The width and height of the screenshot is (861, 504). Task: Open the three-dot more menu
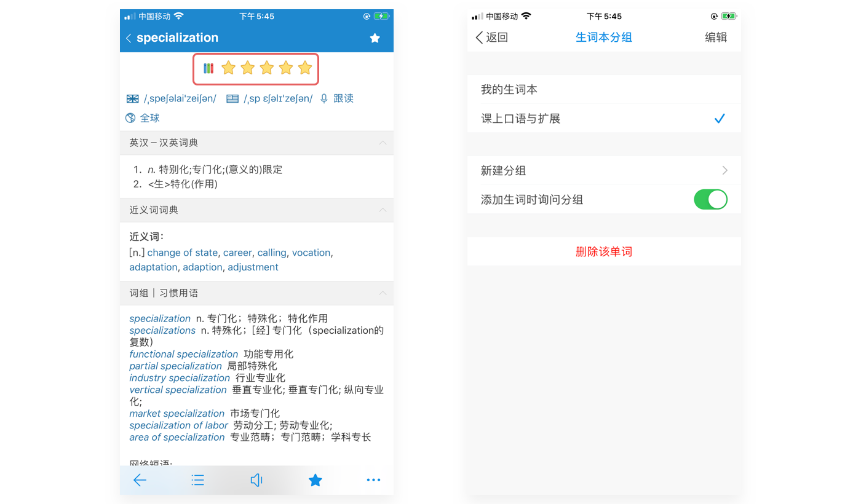[x=373, y=480]
